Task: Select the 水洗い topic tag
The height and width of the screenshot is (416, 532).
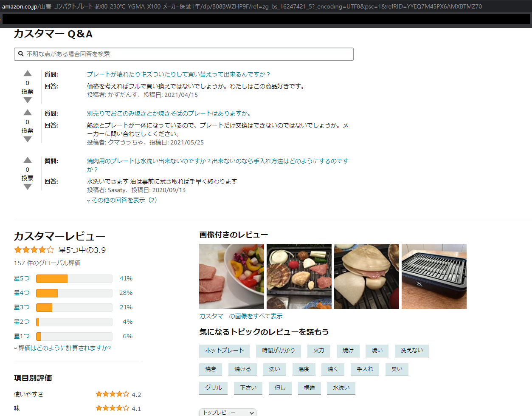Action: (x=341, y=388)
